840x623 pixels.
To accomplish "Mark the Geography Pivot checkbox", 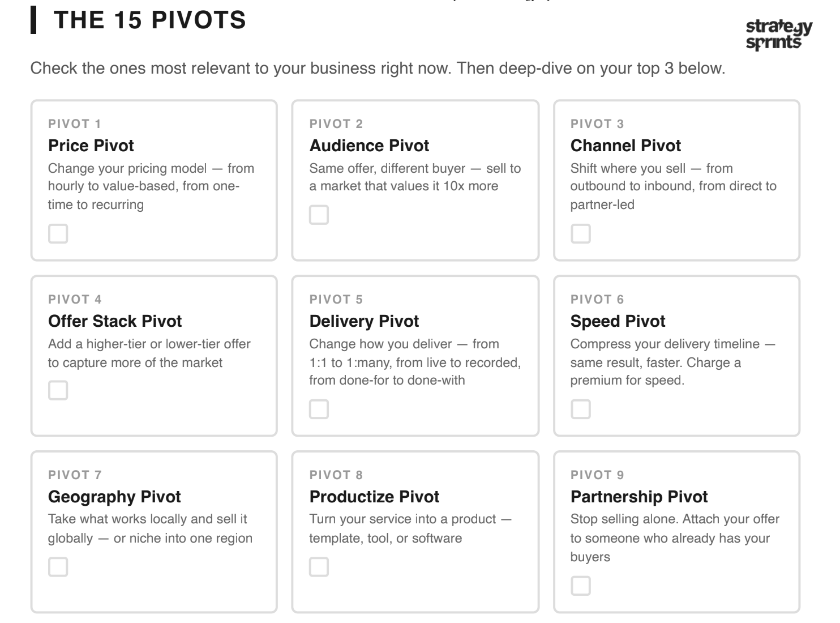I will [x=58, y=567].
